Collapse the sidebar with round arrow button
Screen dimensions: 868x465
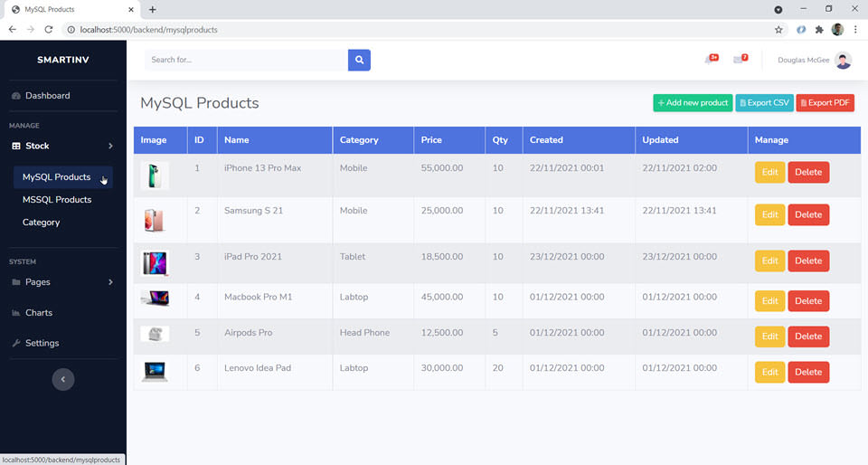coord(63,379)
